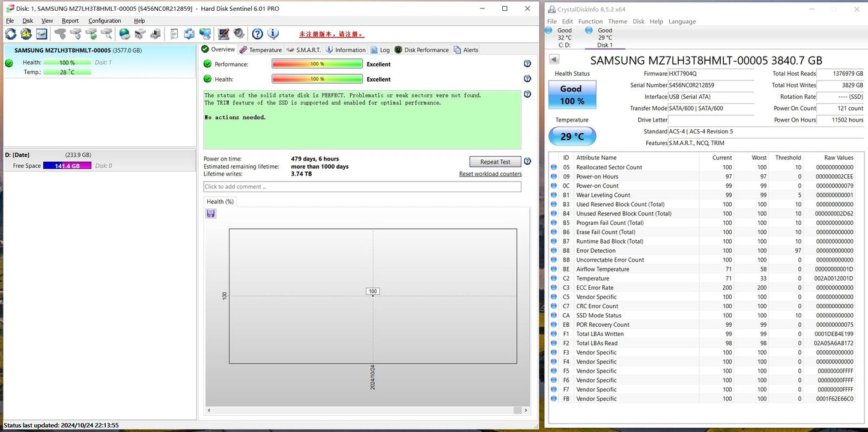This screenshot has height=432, width=868.
Task: Click the Repeat Test button
Action: 495,162
